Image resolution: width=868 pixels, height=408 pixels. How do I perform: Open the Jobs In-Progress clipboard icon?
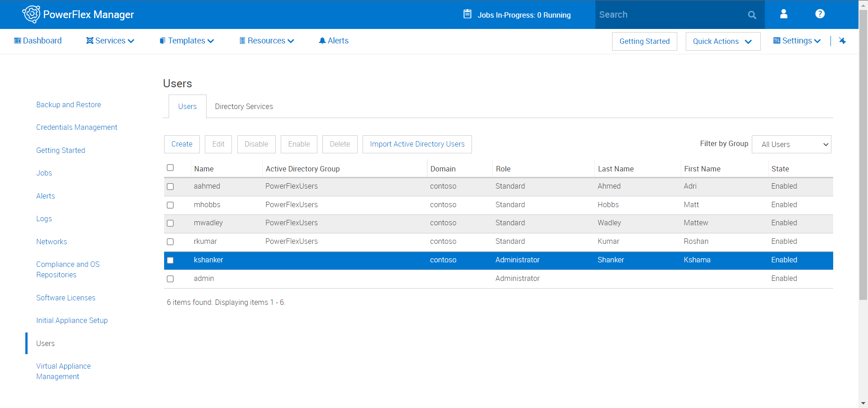(467, 14)
